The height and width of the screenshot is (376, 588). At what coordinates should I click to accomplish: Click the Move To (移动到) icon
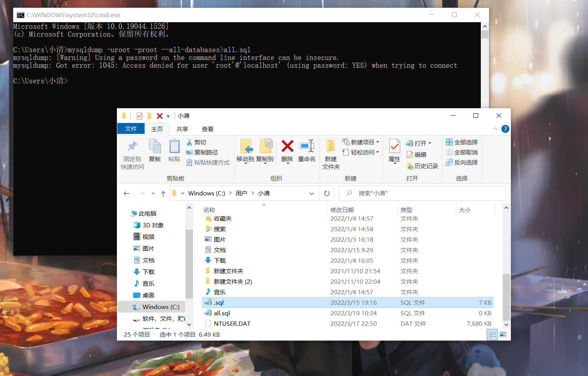point(245,146)
